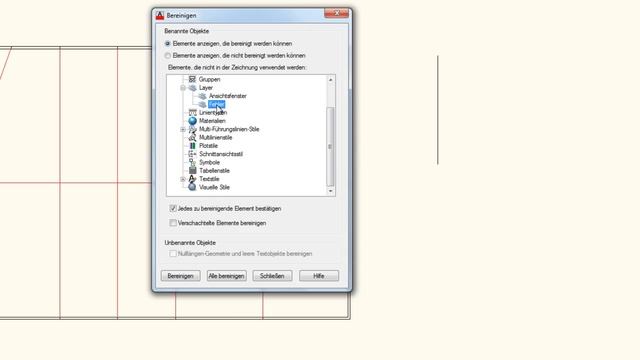640x360 pixels.
Task: Click the Multilinienstile icon
Action: pyautogui.click(x=192, y=138)
